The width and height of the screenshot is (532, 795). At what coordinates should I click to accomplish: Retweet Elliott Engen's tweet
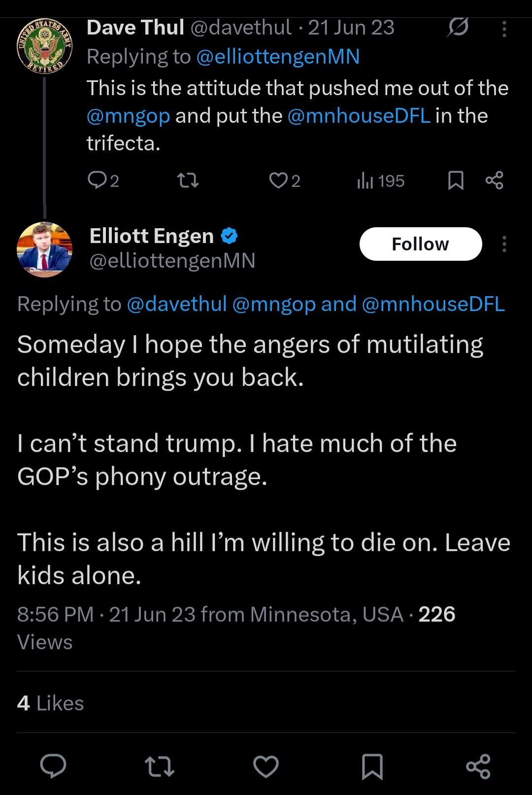click(160, 766)
